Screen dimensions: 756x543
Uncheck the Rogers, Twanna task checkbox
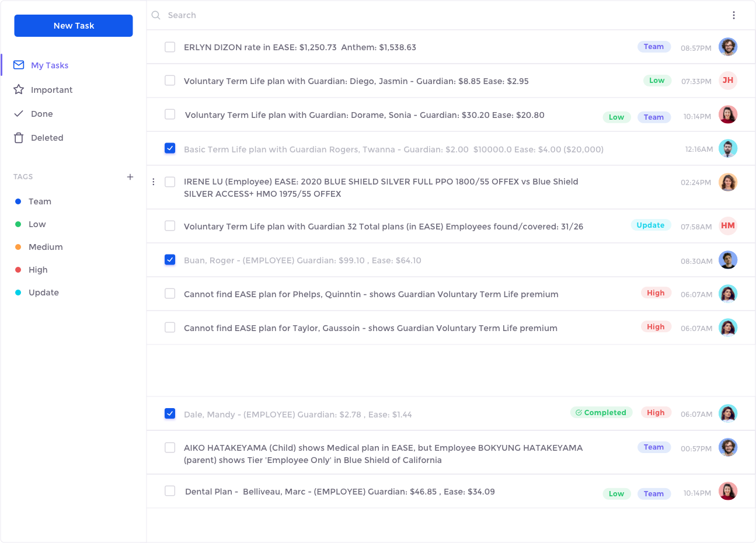coord(170,148)
